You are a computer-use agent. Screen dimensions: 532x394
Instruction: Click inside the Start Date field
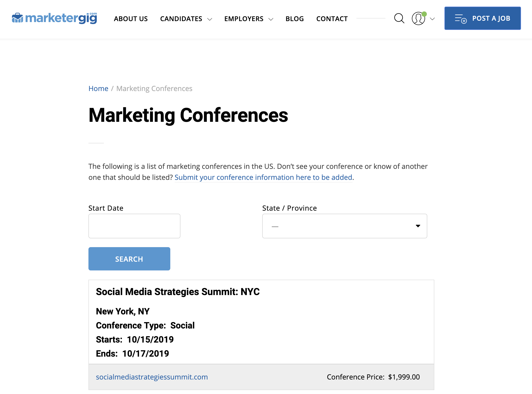(134, 226)
